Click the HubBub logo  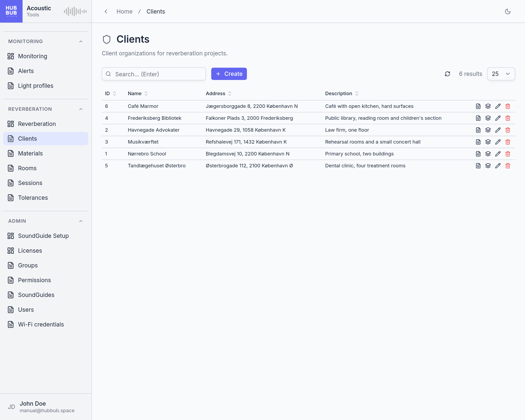click(11, 11)
